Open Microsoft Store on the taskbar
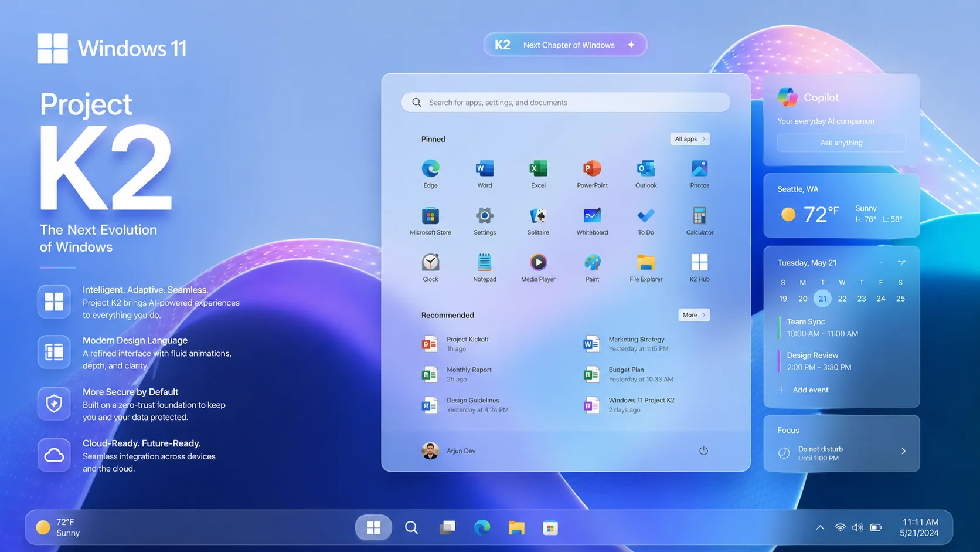The height and width of the screenshot is (552, 980). point(550,527)
